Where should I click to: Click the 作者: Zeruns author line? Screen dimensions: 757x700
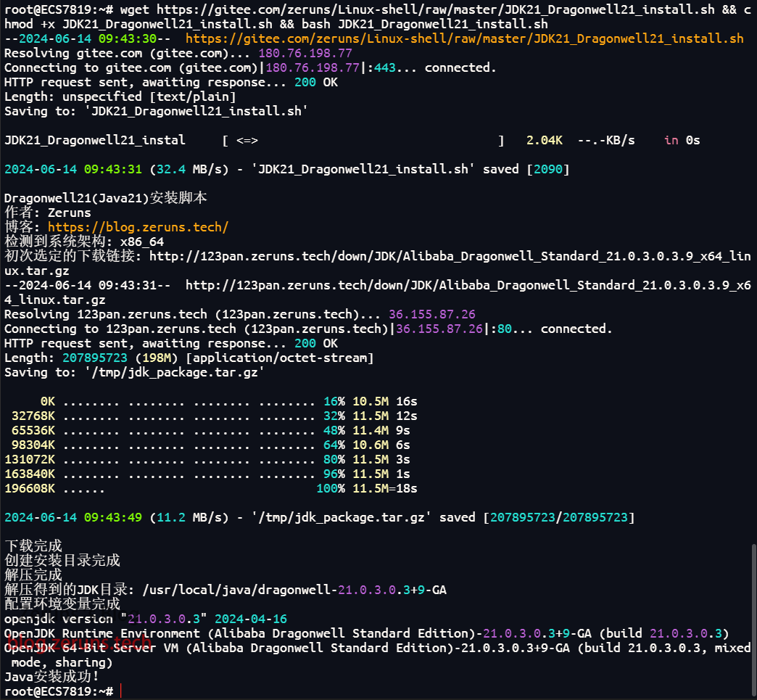[48, 213]
